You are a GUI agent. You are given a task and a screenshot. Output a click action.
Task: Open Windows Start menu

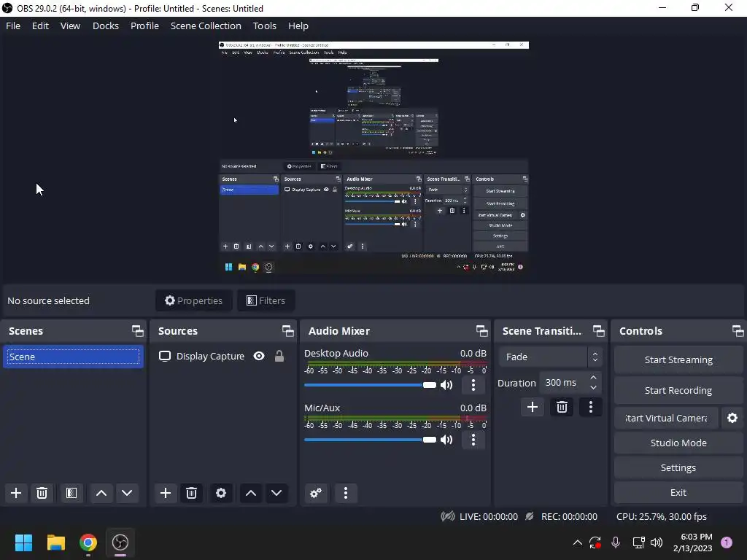[x=23, y=542]
